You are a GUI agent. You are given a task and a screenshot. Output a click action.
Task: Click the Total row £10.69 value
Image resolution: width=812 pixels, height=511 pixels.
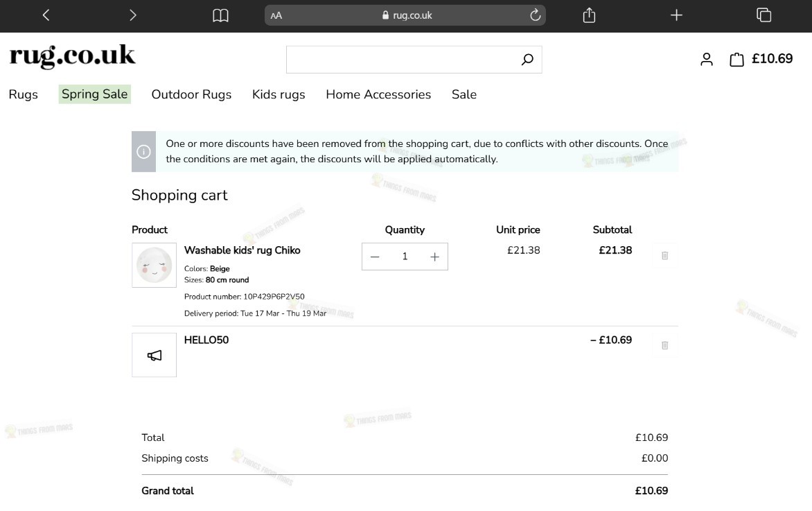pos(651,438)
